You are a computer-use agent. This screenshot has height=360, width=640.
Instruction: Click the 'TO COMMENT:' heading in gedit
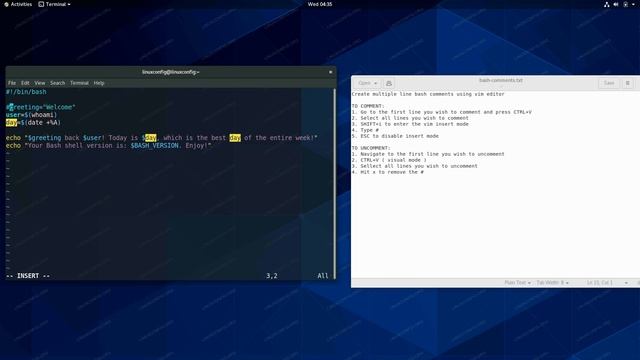click(368, 106)
